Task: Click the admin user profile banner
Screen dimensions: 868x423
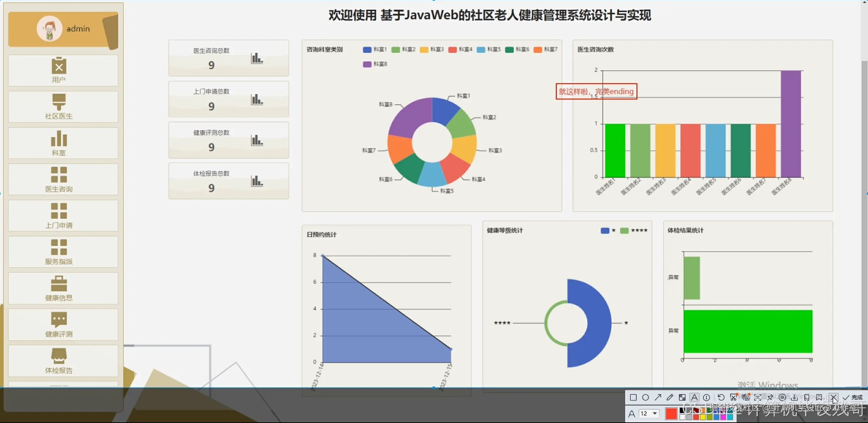Action: click(x=63, y=29)
